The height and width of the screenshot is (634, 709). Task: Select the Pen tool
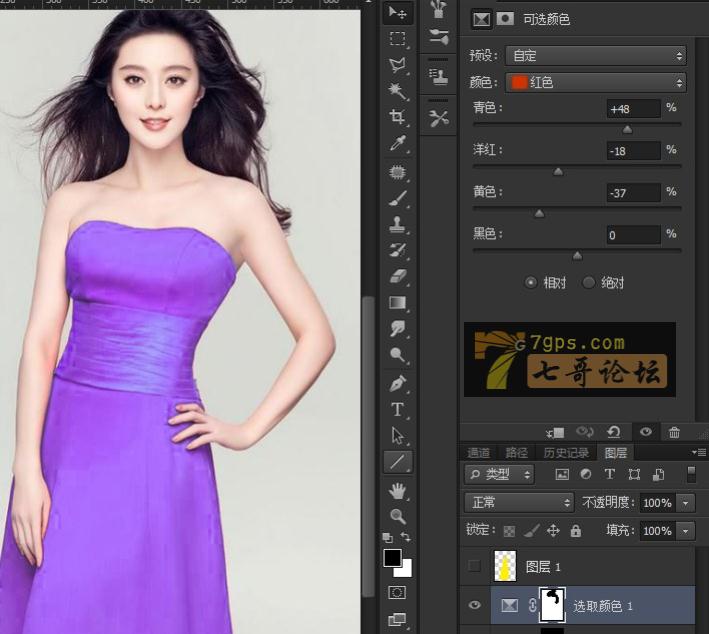[x=397, y=383]
